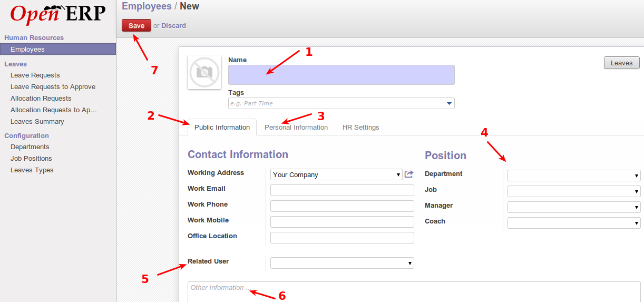Screen dimensions: 644x302
Task: Open the Coach dropdown
Action: coord(573,223)
